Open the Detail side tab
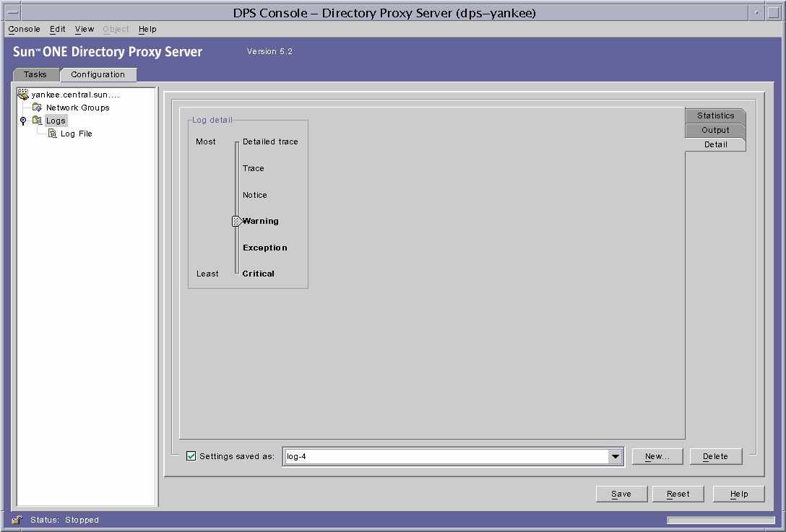Screen dimensions: 786x532 click(715, 145)
